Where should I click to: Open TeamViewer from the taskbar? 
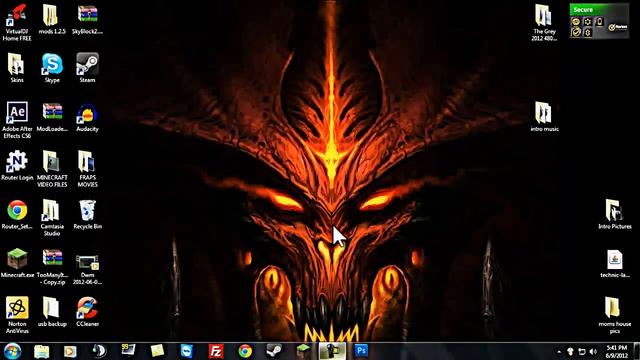click(x=187, y=351)
